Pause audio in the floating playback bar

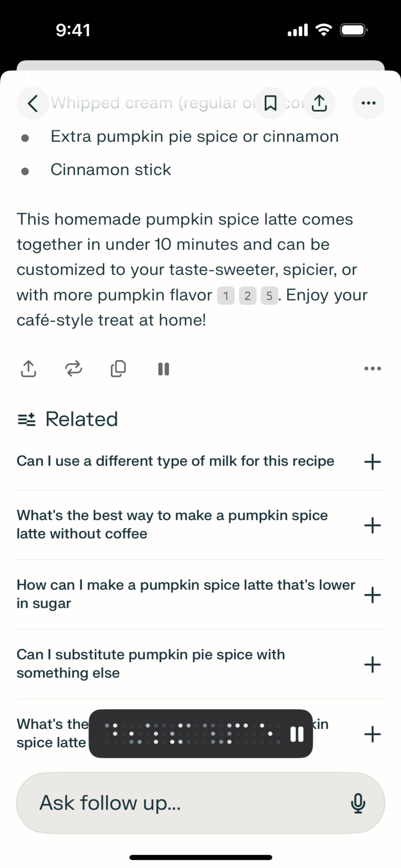click(297, 734)
